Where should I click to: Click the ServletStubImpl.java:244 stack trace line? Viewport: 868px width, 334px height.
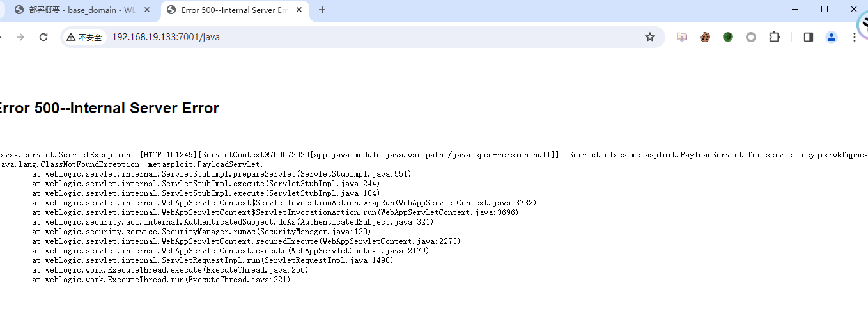point(206,184)
